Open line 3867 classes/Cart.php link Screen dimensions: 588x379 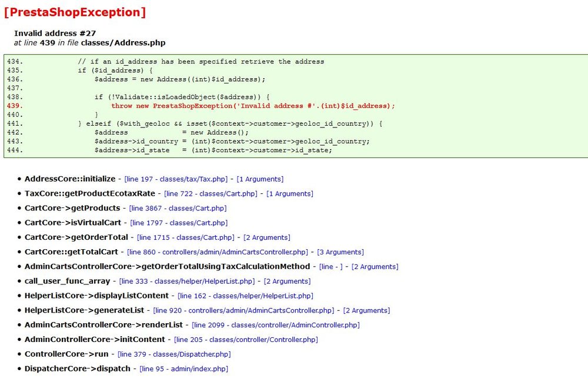pyautogui.click(x=178, y=209)
